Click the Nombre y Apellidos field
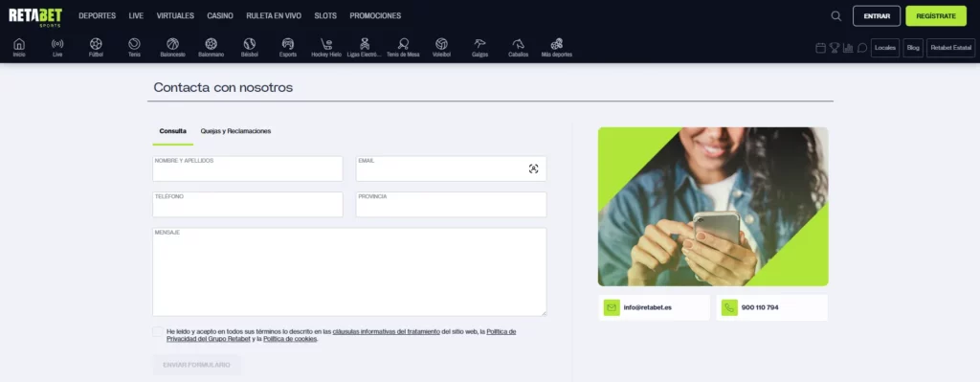Viewport: 980px width, 382px height. 248,169
